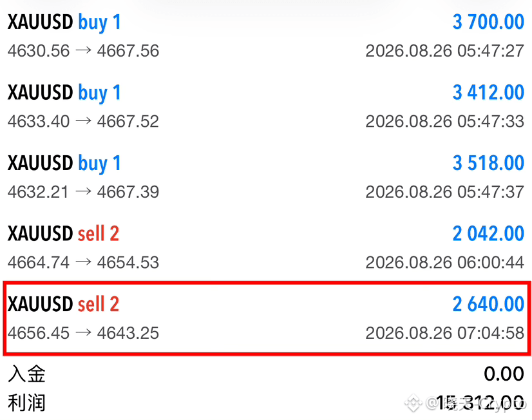Viewport: 532px width, 420px height.
Task: Click the 3 518.00 profit amount
Action: (x=488, y=163)
